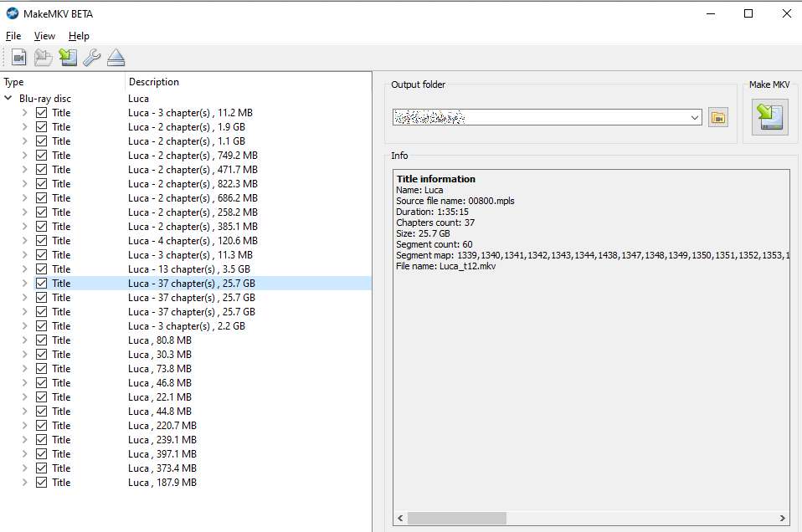The width and height of the screenshot is (802, 532).
Task: Expand the 80.8 MB title row
Action: click(x=24, y=340)
